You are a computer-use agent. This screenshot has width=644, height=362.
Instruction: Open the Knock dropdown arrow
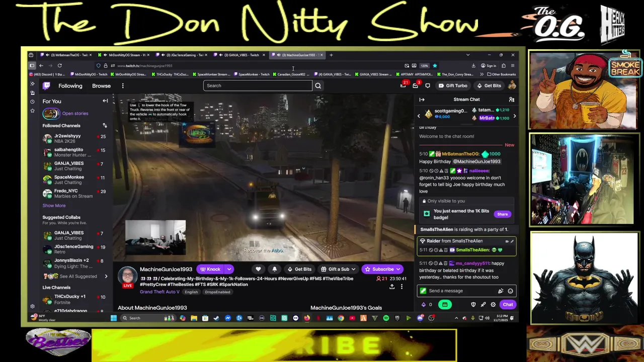click(229, 269)
